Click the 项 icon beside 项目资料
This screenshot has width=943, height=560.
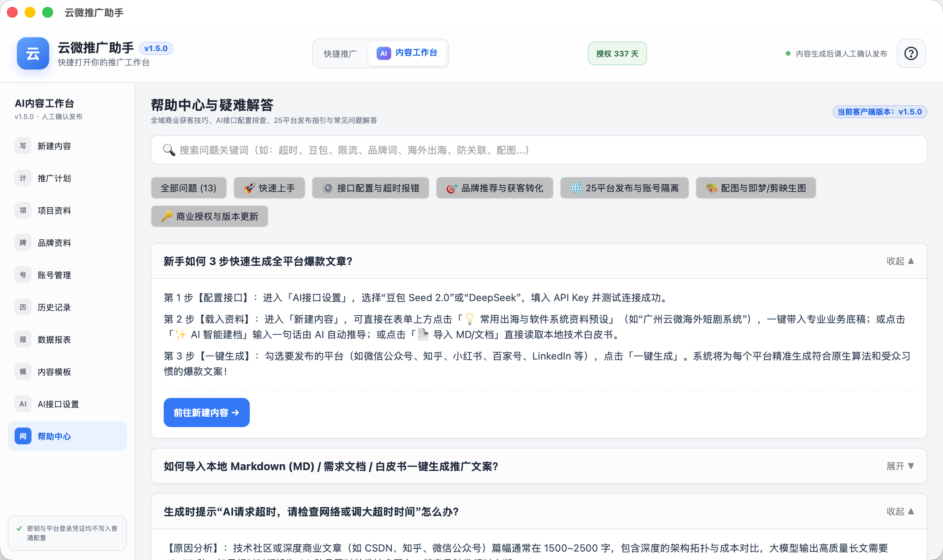(x=23, y=210)
